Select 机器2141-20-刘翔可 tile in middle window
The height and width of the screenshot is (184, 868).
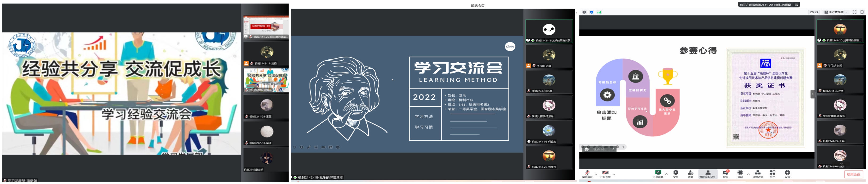[x=549, y=158]
